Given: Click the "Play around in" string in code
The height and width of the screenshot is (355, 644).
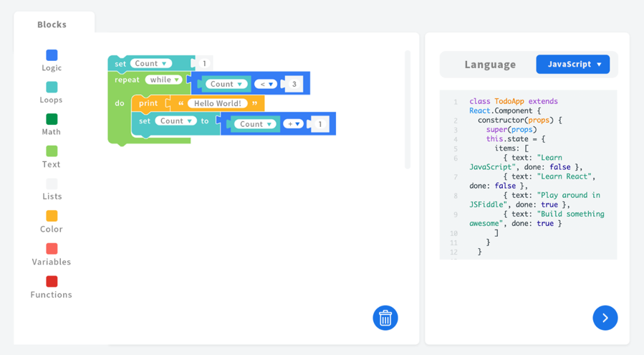Looking at the screenshot, I should 569,195.
